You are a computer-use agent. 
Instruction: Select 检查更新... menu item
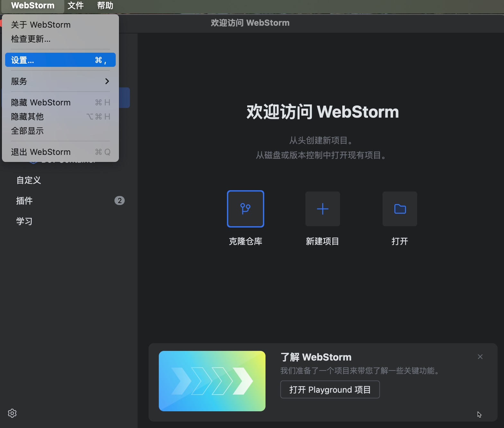click(x=31, y=39)
